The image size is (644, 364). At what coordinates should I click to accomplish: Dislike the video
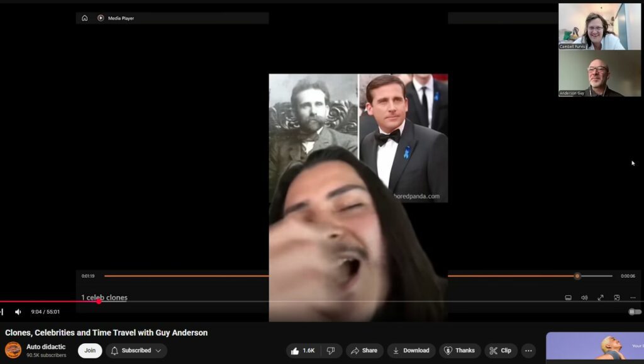(331, 350)
